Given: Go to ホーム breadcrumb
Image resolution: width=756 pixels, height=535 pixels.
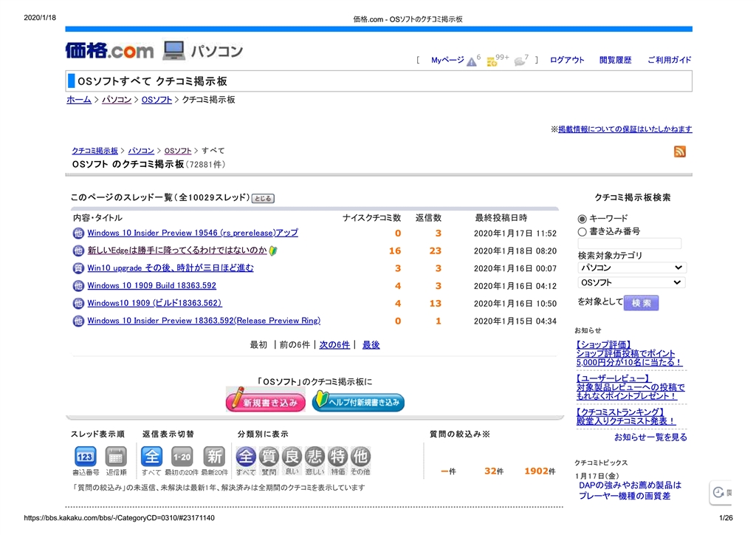Looking at the screenshot, I should (79, 100).
